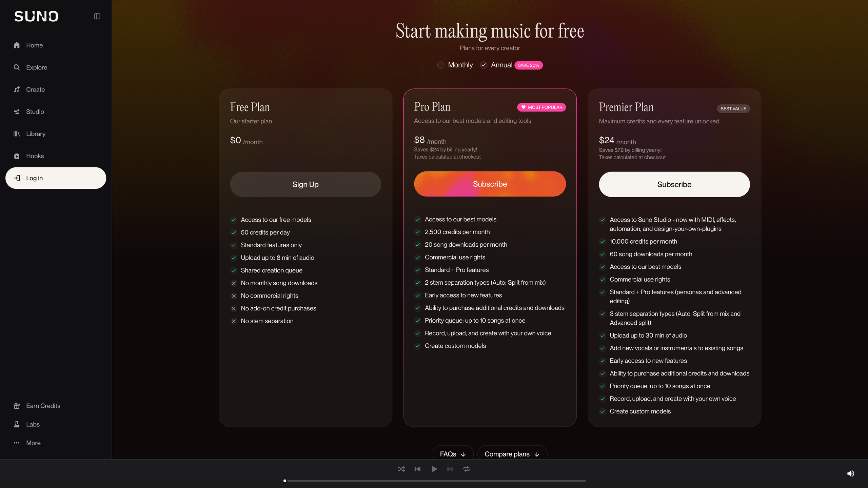Viewport: 868px width, 488px height.
Task: Jump to the Compare plans section
Action: tap(512, 453)
